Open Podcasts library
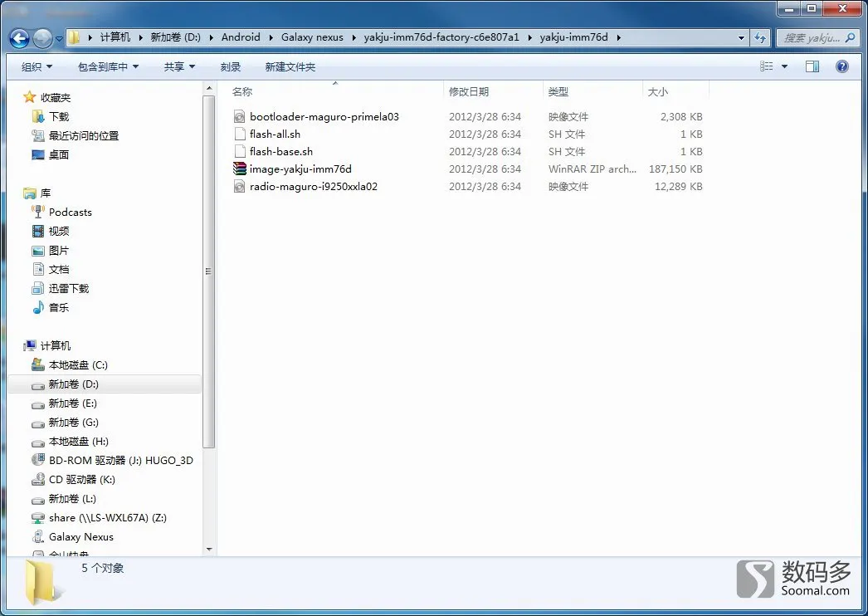Image resolution: width=868 pixels, height=616 pixels. point(71,213)
